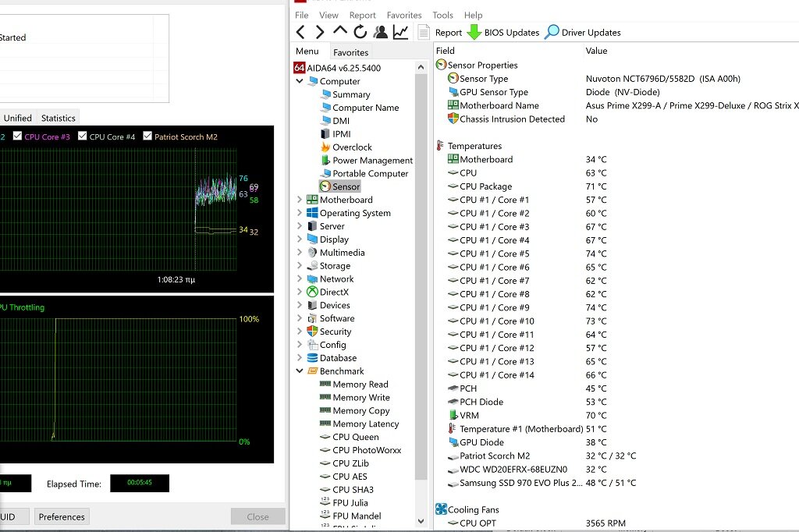Click the Report page icon
The width and height of the screenshot is (799, 532).
[x=424, y=32]
